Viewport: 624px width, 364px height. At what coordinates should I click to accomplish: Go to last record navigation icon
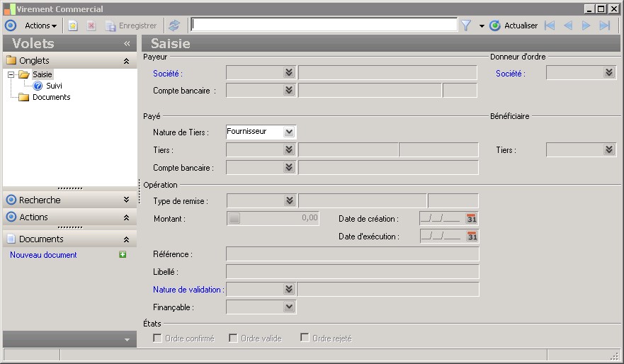pyautogui.click(x=604, y=26)
